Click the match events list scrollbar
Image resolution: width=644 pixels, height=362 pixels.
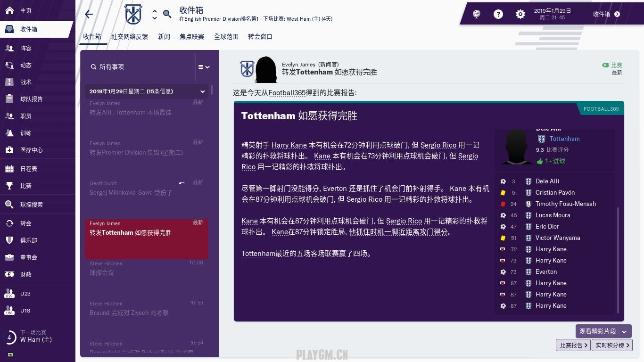(x=618, y=260)
